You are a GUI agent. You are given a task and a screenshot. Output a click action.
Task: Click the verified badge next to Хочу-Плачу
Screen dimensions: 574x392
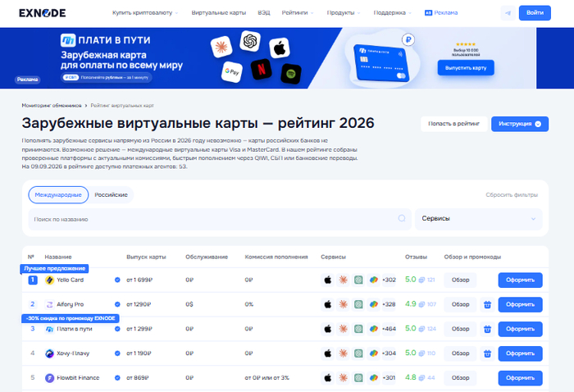point(117,353)
